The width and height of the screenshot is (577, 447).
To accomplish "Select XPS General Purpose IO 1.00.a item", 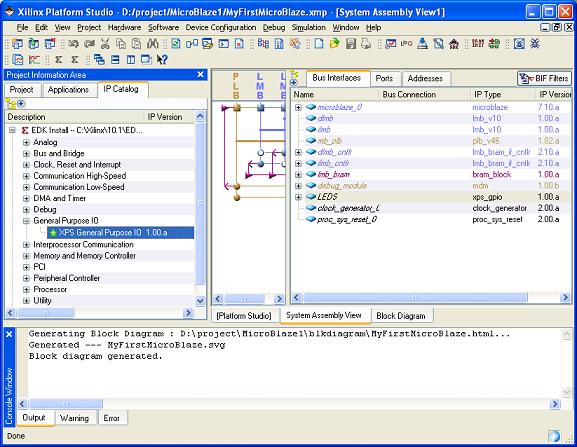I will tap(120, 233).
